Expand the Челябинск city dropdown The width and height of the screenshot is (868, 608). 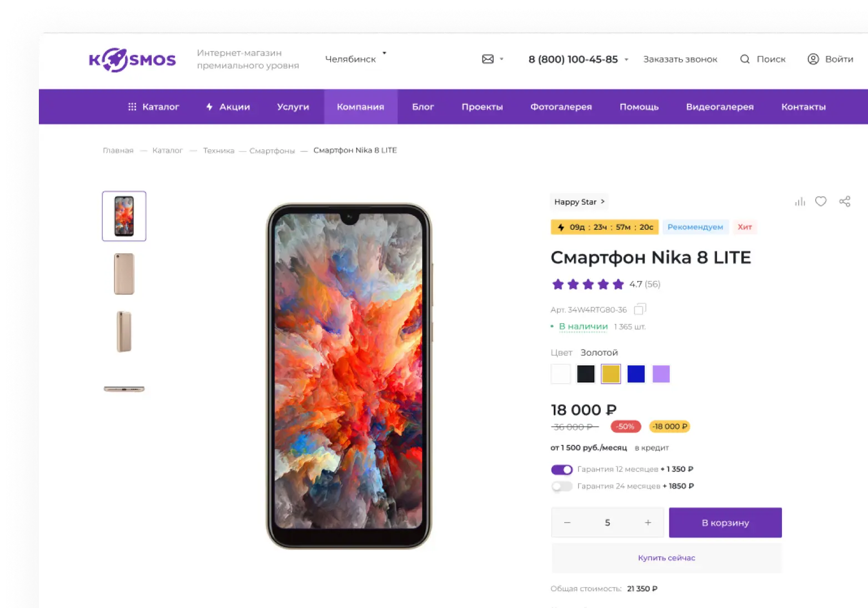[384, 54]
